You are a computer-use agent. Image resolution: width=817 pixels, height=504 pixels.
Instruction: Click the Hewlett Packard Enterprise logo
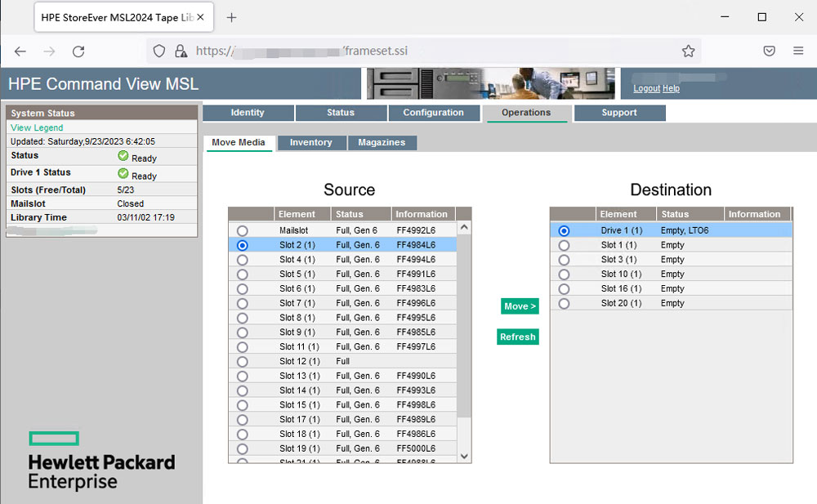point(101,462)
